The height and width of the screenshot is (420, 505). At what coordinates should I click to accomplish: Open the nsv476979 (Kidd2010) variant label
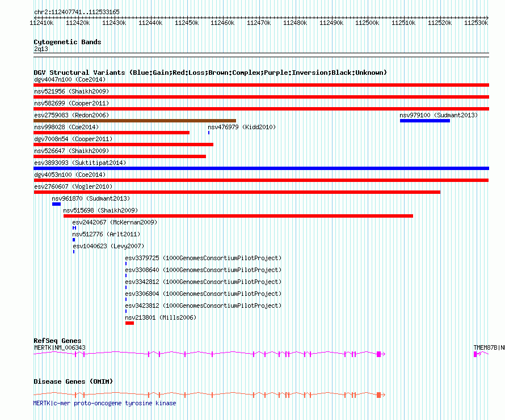[x=242, y=127]
